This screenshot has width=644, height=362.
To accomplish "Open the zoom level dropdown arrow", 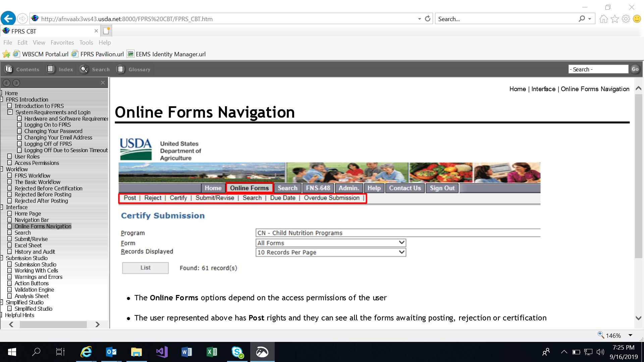I will click(x=630, y=335).
